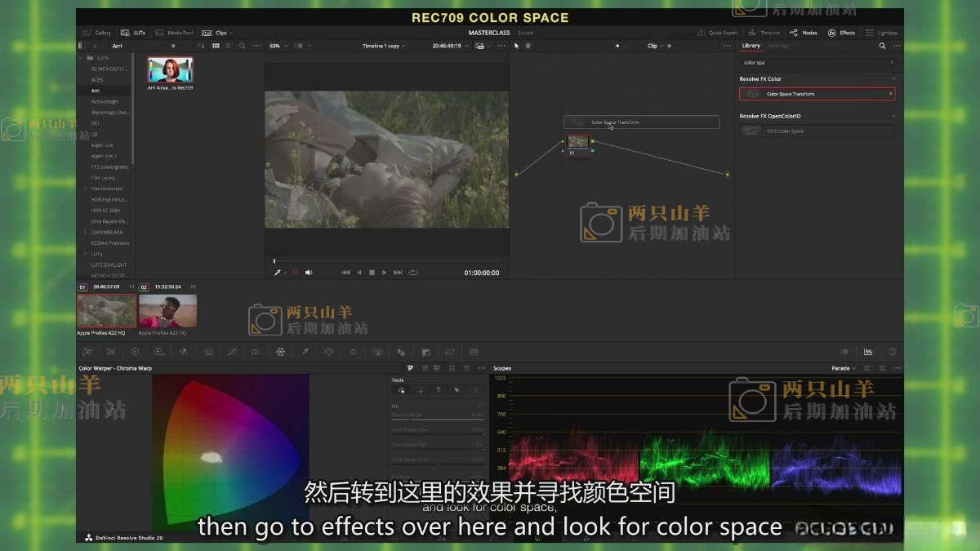The height and width of the screenshot is (551, 980).
Task: Open the Gallery panel
Action: (97, 33)
